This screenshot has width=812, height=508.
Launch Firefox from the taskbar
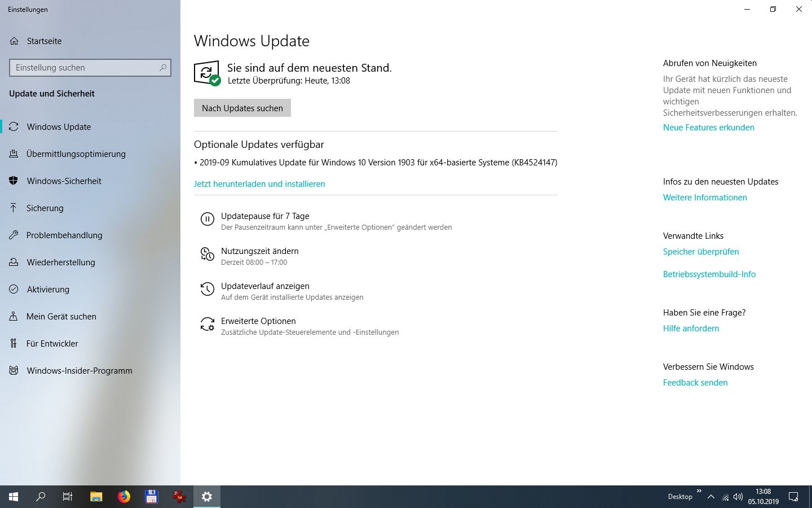(124, 497)
